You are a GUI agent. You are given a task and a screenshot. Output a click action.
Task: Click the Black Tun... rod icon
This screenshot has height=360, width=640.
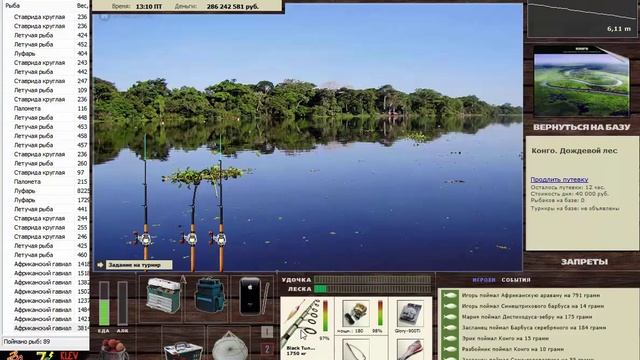tap(301, 322)
